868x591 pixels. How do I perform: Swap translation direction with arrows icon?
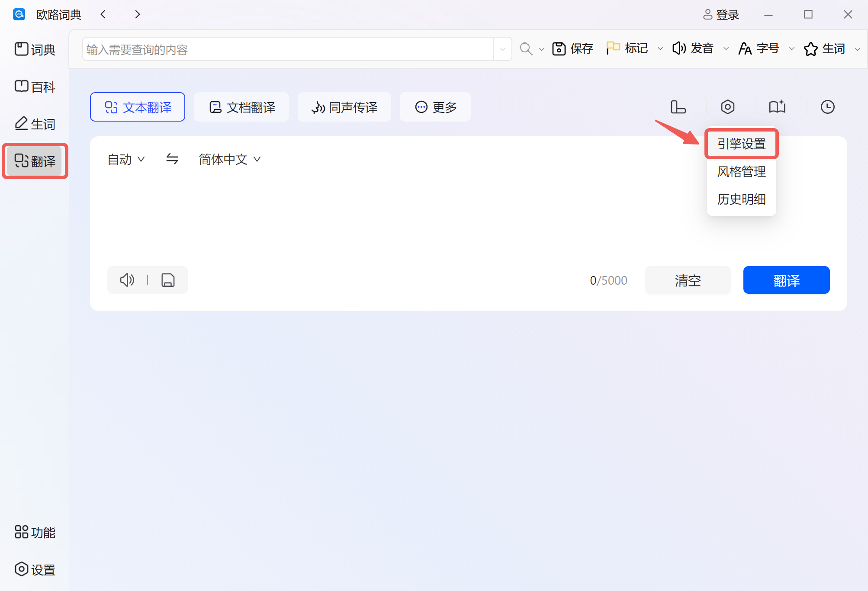[x=172, y=159]
